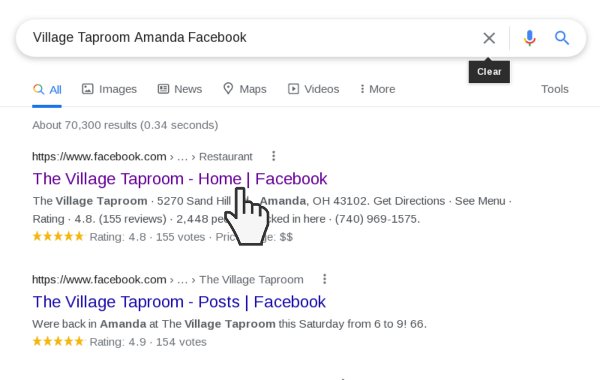Click the search query text field

[249, 38]
